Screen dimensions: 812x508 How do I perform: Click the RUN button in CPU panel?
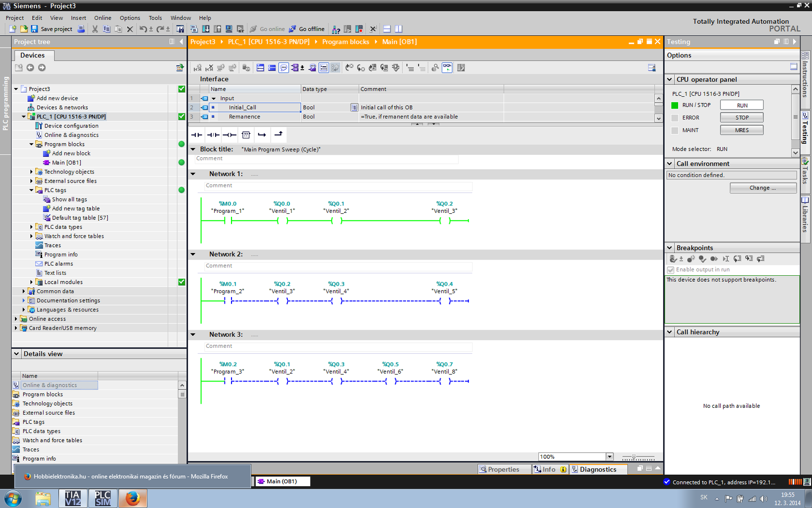tap(742, 105)
